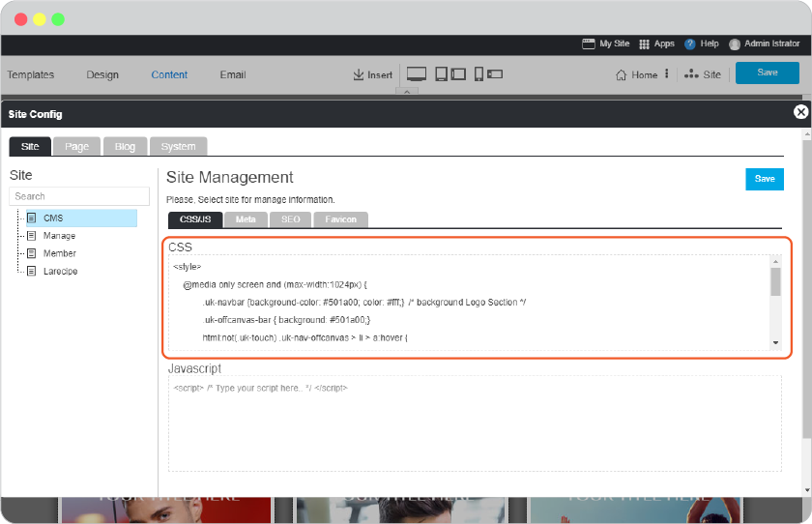Select the Meta tab
The image size is (812, 524).
tap(246, 219)
